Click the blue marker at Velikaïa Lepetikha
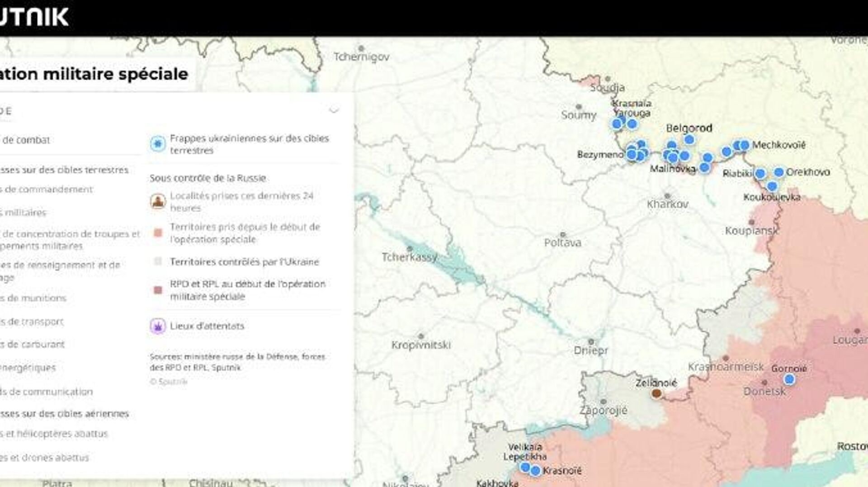868x487 pixels. 525,467
